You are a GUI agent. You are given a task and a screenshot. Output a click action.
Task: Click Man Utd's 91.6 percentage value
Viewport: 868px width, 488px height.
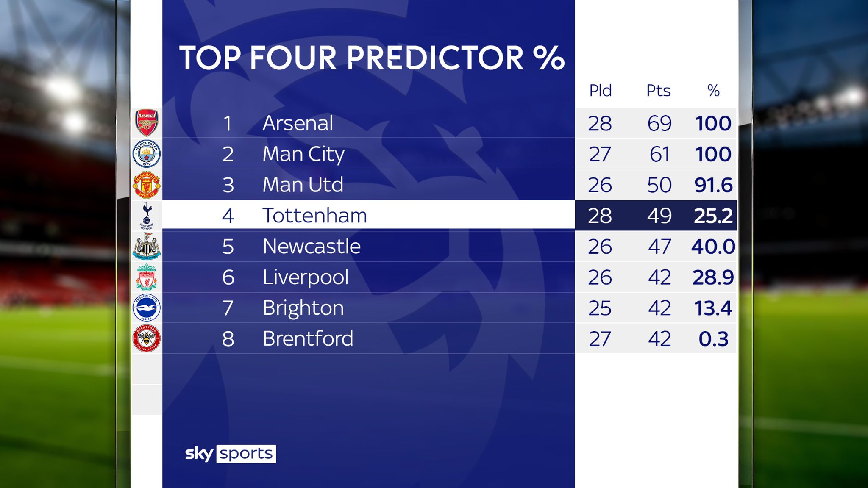pos(713,185)
